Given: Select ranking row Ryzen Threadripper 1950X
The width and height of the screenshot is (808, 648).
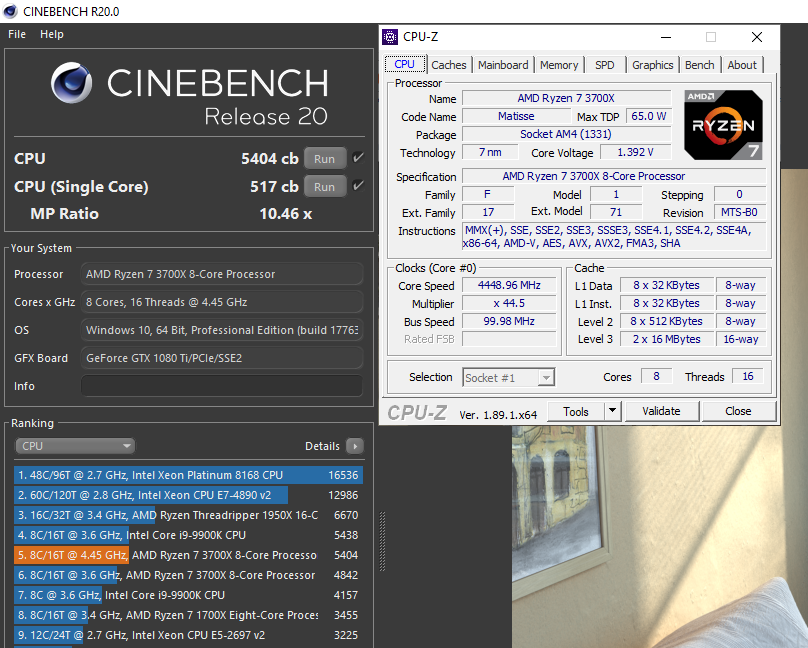Looking at the screenshot, I should tap(189, 515).
